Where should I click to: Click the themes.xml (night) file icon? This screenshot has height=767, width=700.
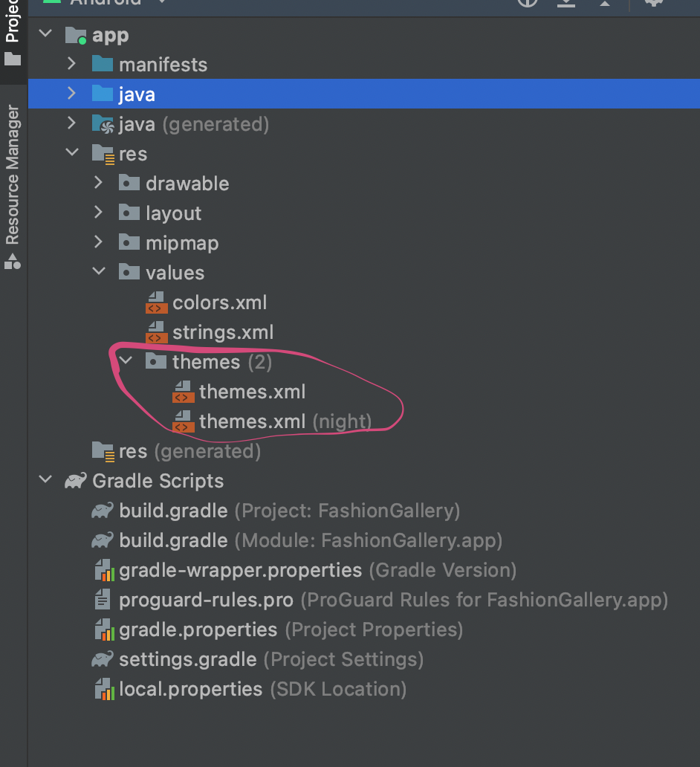click(182, 421)
